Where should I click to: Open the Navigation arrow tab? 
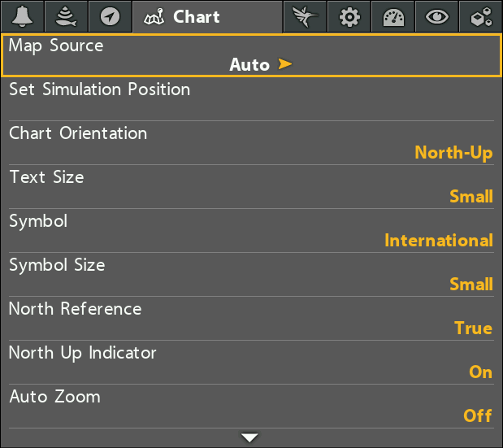pos(110,16)
